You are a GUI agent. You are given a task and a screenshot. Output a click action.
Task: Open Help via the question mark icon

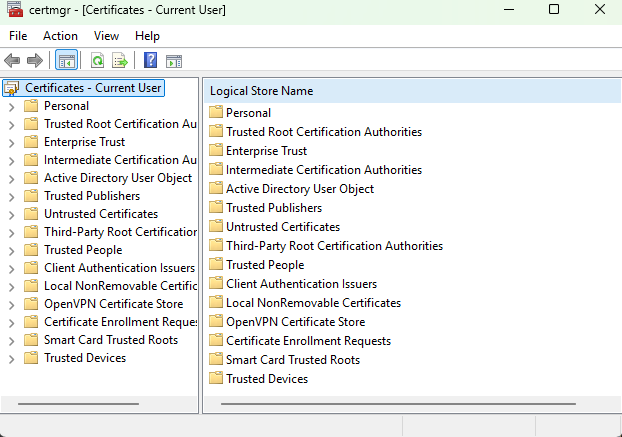click(x=150, y=60)
